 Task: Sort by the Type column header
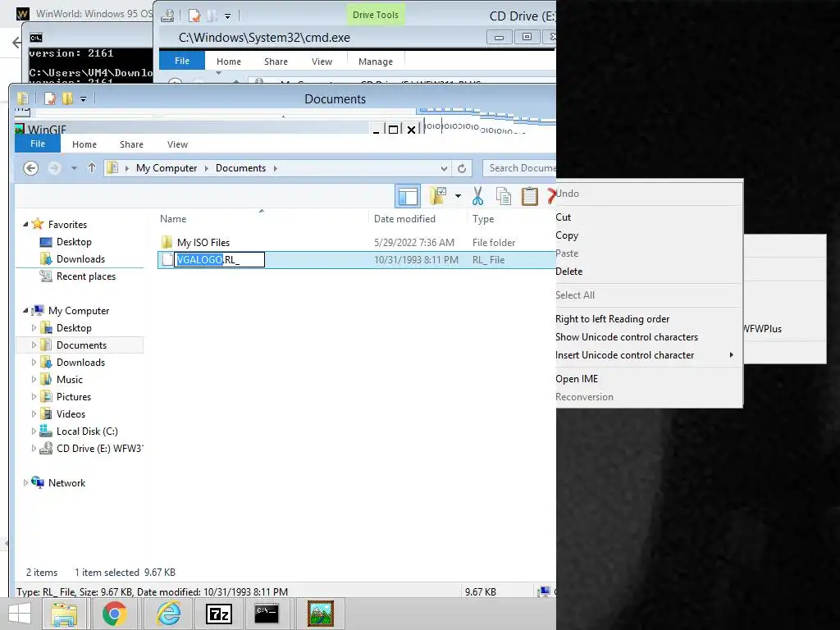[483, 218]
